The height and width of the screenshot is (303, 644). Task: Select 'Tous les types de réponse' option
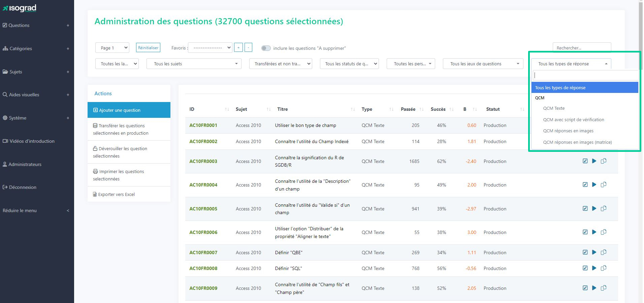click(x=585, y=88)
